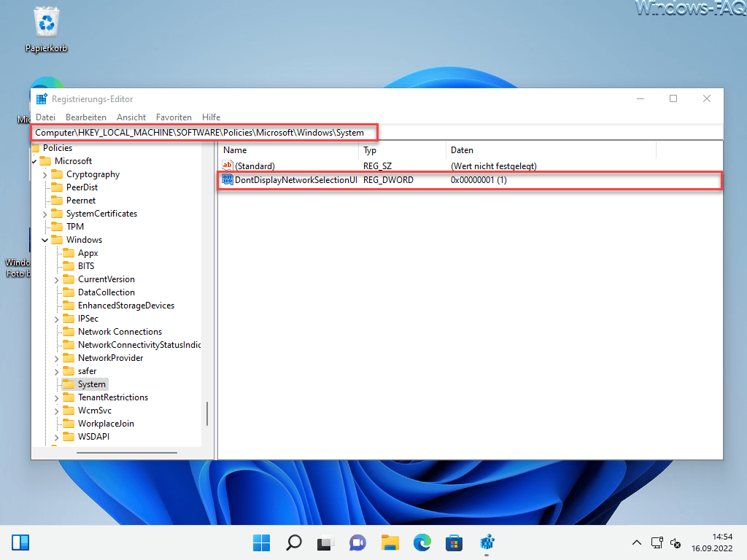Image resolution: width=747 pixels, height=560 pixels.
Task: Select the TenantRestrictions folder icon
Action: (x=69, y=397)
